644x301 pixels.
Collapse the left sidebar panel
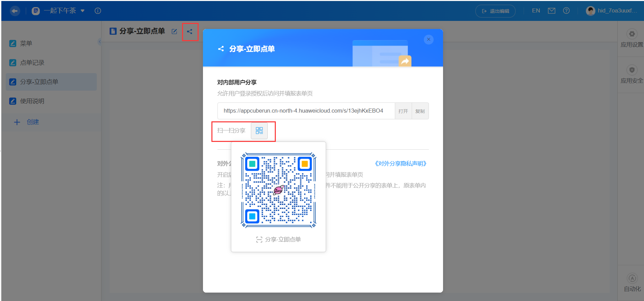point(100,42)
